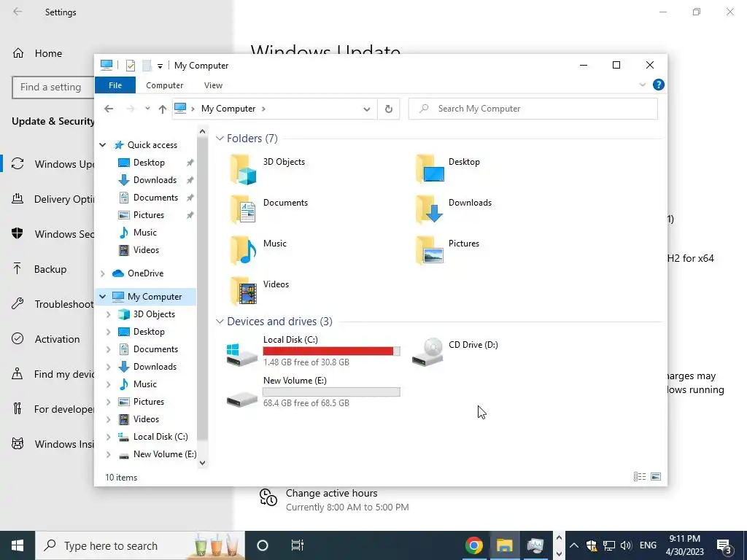Open Task View on the taskbar
747x560 pixels.
click(x=298, y=545)
